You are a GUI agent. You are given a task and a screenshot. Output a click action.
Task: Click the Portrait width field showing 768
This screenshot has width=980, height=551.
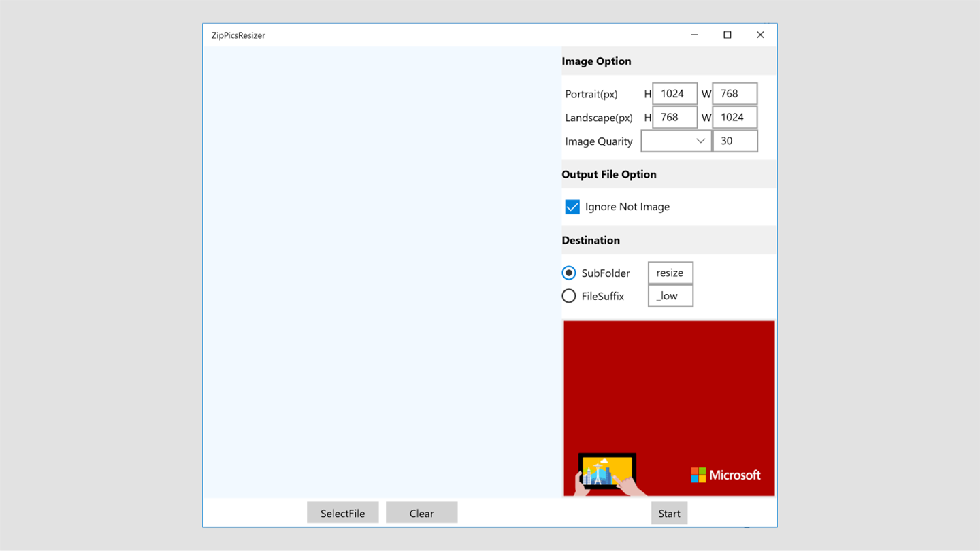(735, 94)
